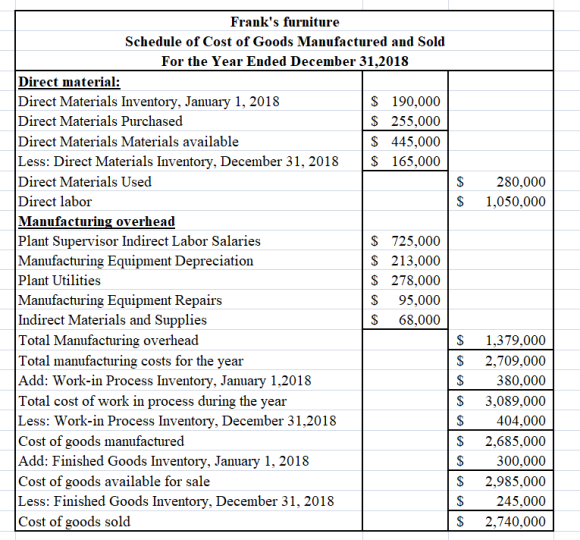
Task: Select the 1,379,000 value cell
Action: coord(501,340)
